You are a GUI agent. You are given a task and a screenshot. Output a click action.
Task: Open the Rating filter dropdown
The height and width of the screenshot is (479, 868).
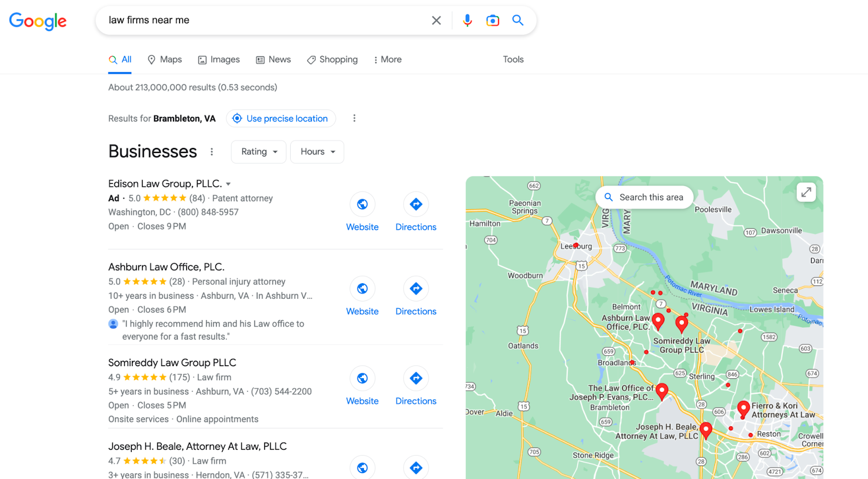(259, 152)
